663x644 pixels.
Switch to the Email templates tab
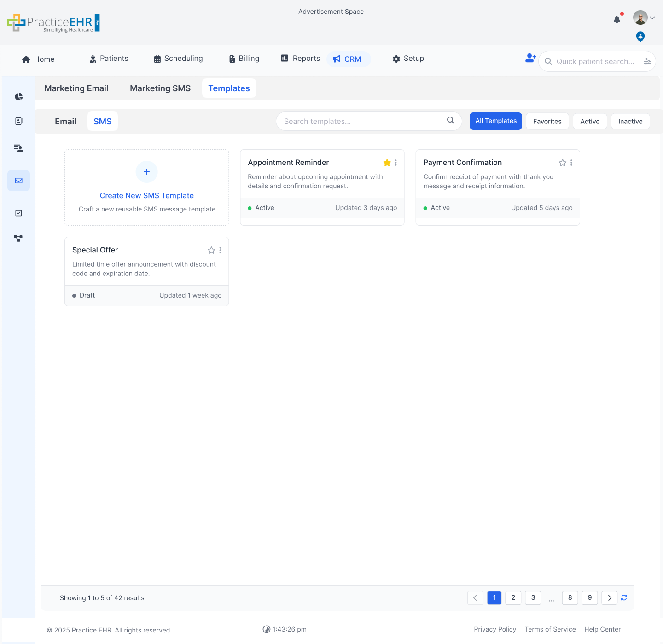[x=65, y=121]
